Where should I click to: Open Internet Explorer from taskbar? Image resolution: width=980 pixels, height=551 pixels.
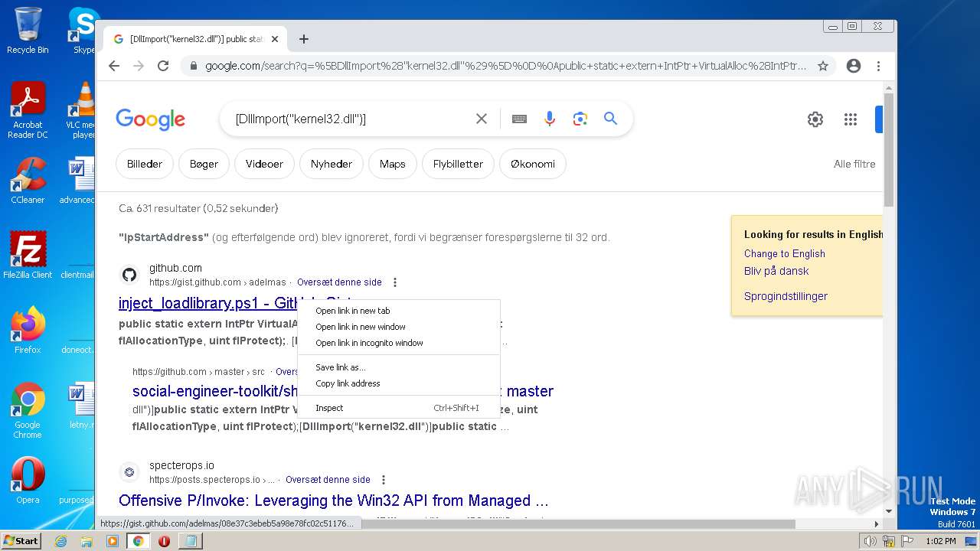click(x=61, y=541)
